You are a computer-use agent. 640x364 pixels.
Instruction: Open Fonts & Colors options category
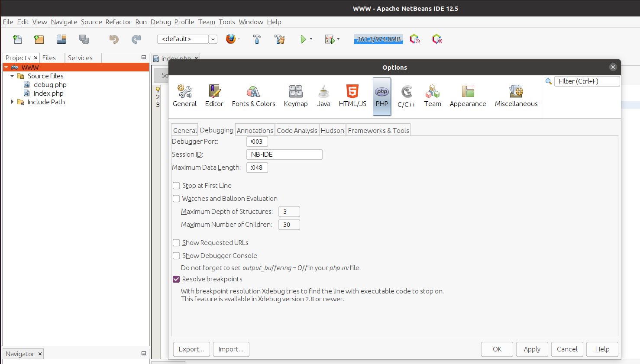tap(253, 96)
